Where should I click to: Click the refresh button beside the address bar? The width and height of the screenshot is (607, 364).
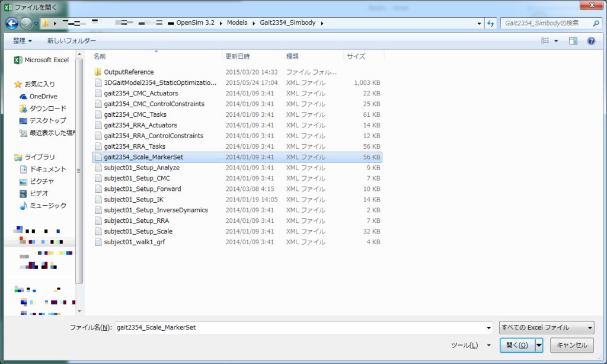click(x=490, y=23)
